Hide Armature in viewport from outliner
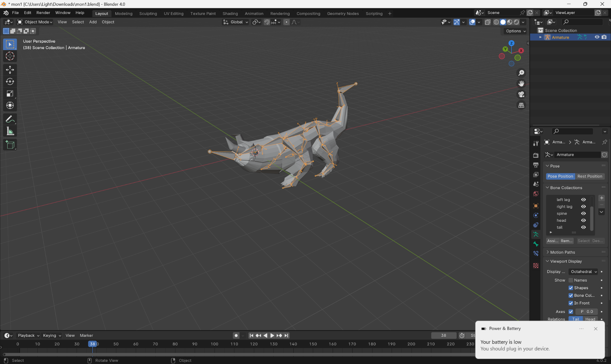 [597, 37]
